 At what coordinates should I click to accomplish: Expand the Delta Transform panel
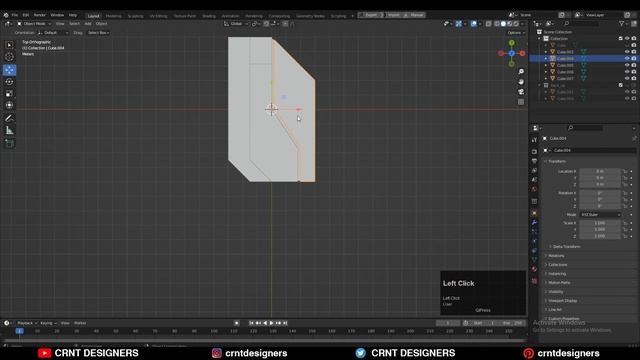click(566, 247)
